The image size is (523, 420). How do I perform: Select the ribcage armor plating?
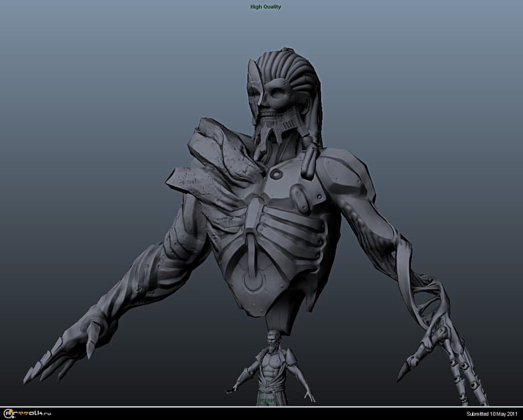275,235
